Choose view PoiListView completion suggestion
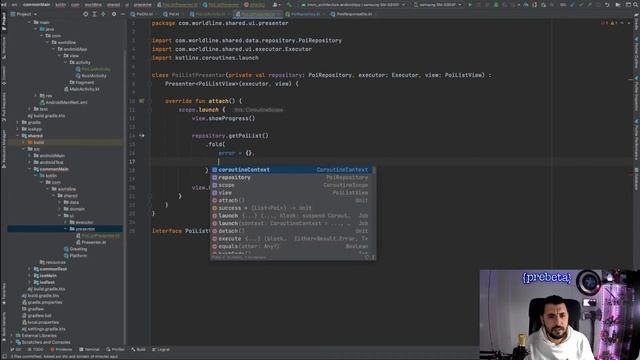This screenshot has width=640, height=360. [x=291, y=193]
